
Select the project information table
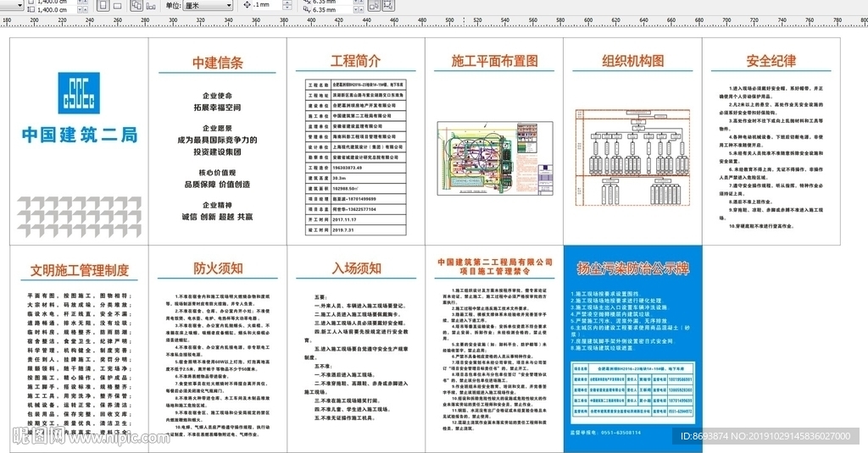coord(356,157)
